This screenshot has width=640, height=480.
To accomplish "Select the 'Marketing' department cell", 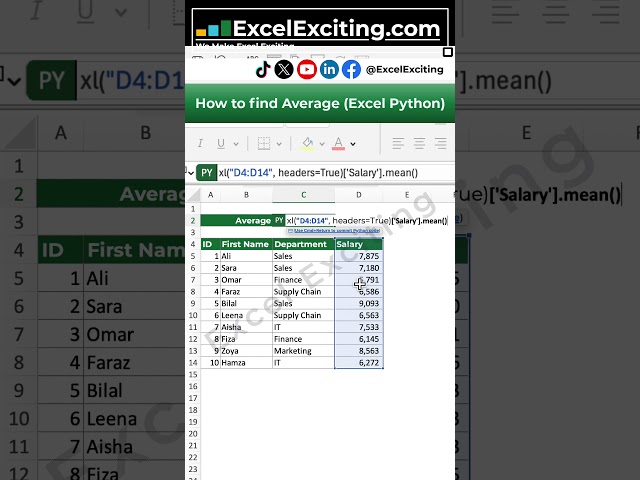I will [x=304, y=351].
